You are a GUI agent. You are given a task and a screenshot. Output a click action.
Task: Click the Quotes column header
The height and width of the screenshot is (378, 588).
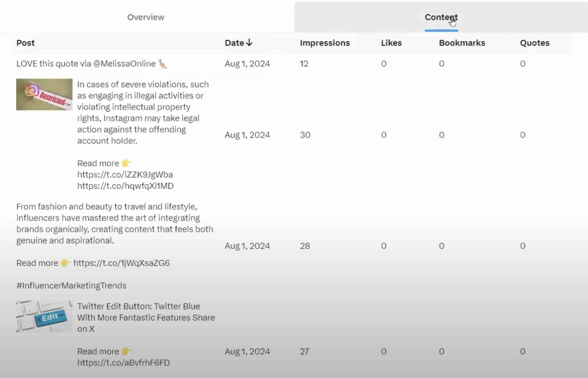[534, 43]
